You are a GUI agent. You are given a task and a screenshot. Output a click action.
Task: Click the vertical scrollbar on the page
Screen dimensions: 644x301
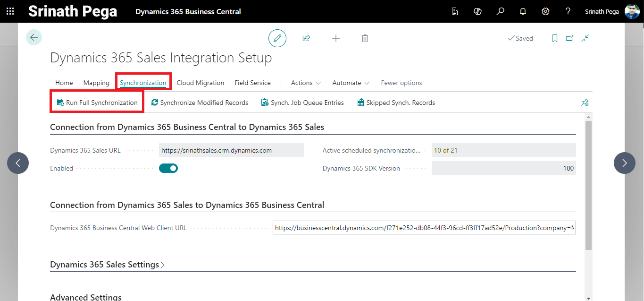coord(588,184)
